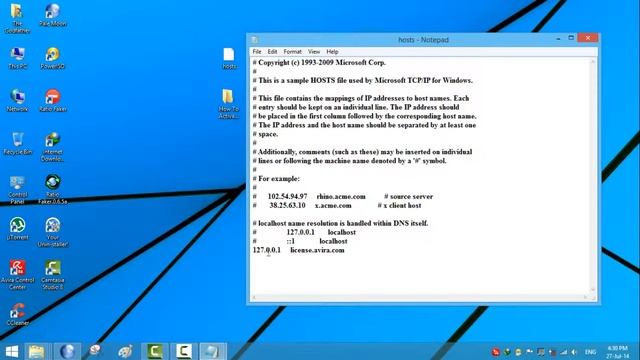Click the '127.0.0.1' entry on last line

267,250
